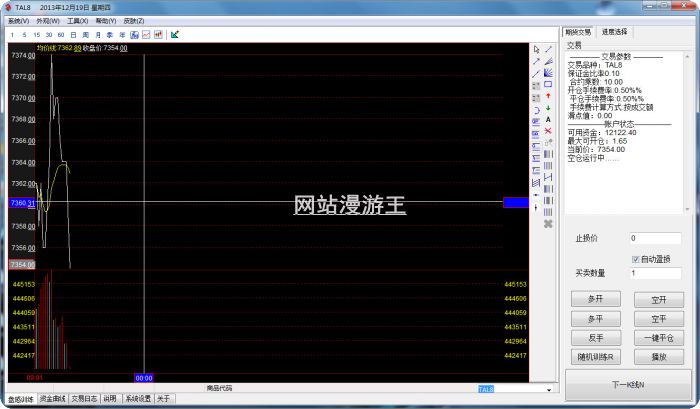Open the 资金曲线 bottom tab
The width and height of the screenshot is (700, 409).
(x=53, y=398)
